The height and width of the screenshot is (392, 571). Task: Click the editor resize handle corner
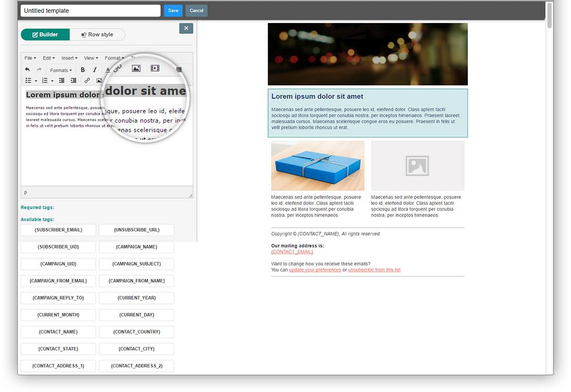191,195
